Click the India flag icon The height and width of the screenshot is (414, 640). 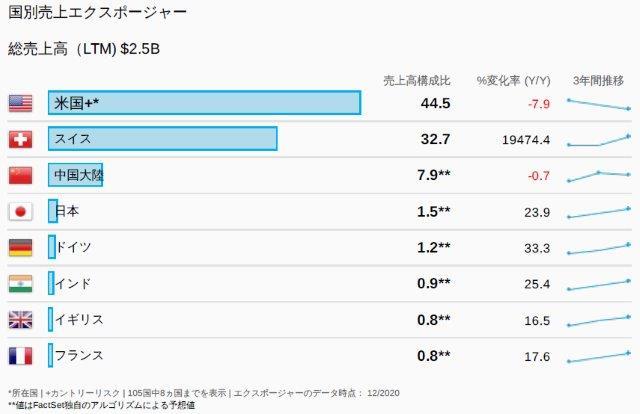tap(20, 283)
